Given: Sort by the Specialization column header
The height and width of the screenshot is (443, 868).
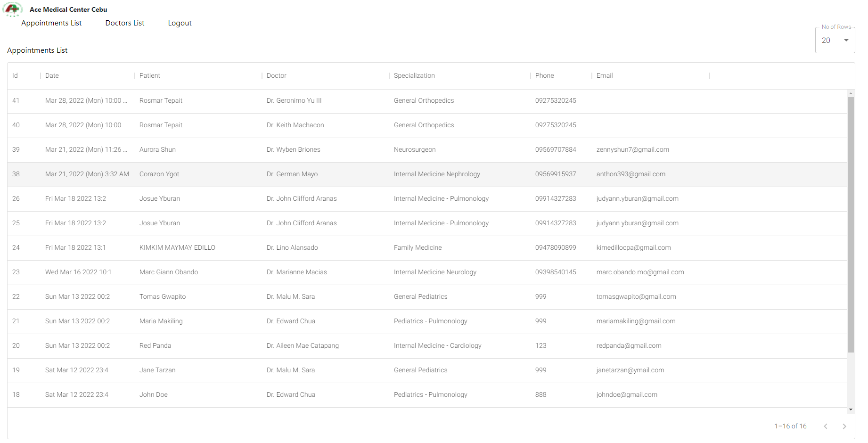Looking at the screenshot, I should click(x=414, y=75).
